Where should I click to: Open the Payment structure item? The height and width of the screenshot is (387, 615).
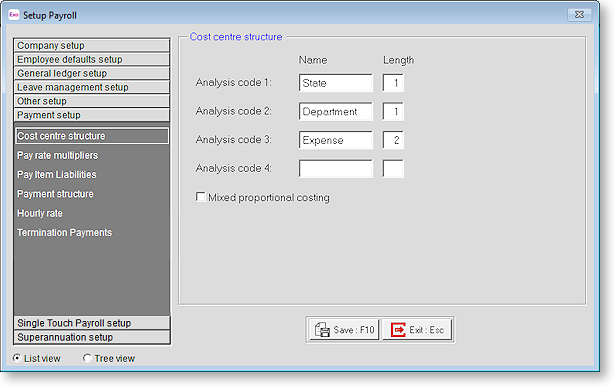click(55, 194)
